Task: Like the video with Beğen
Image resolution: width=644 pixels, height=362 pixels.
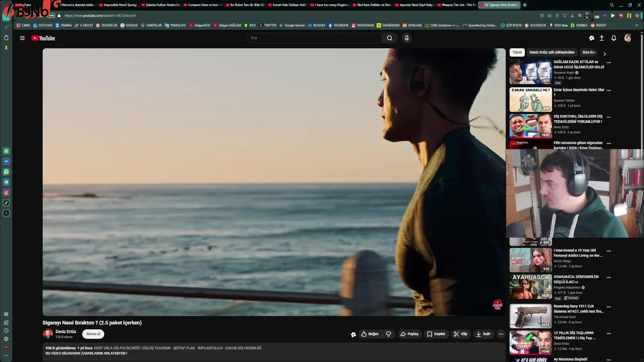Action: coord(370,334)
